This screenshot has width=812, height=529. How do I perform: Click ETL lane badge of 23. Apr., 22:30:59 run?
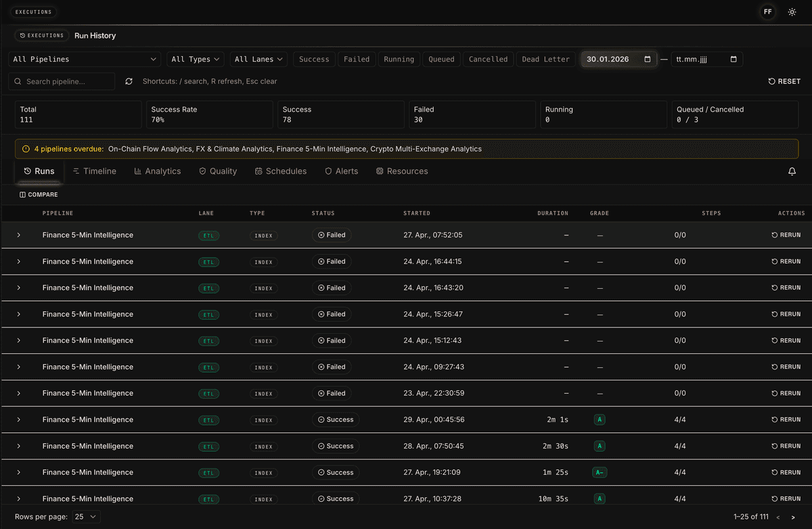pos(209,394)
